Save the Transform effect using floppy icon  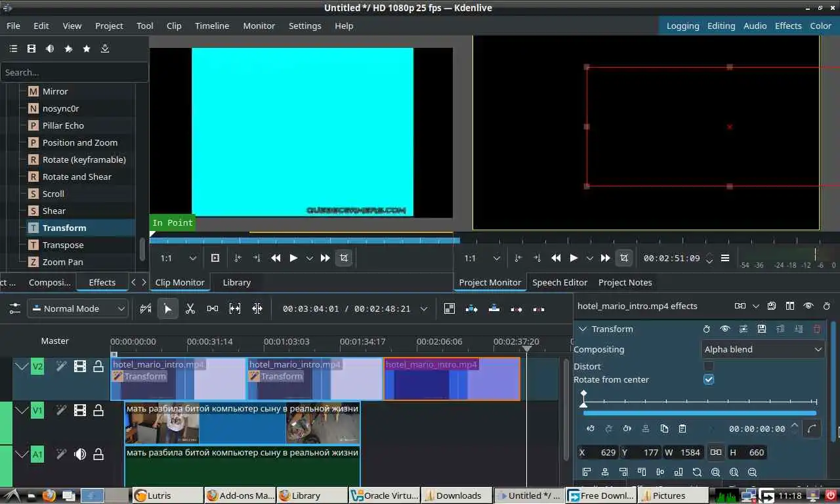click(761, 329)
